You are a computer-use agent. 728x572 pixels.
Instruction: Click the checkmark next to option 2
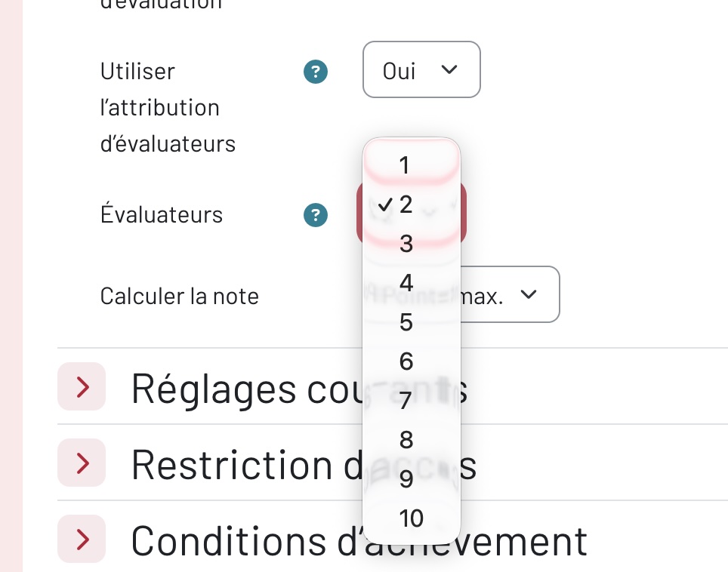click(x=386, y=204)
